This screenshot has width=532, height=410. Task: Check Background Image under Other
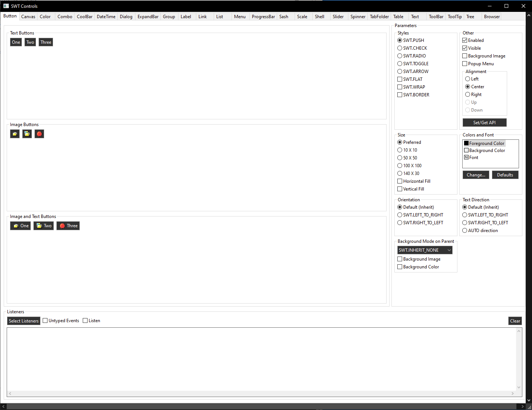tap(484, 56)
